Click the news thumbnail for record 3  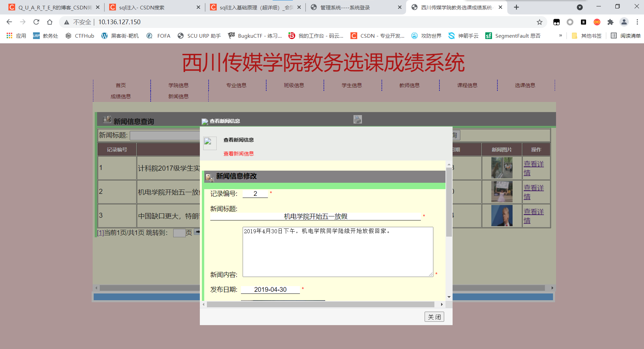[501, 216]
